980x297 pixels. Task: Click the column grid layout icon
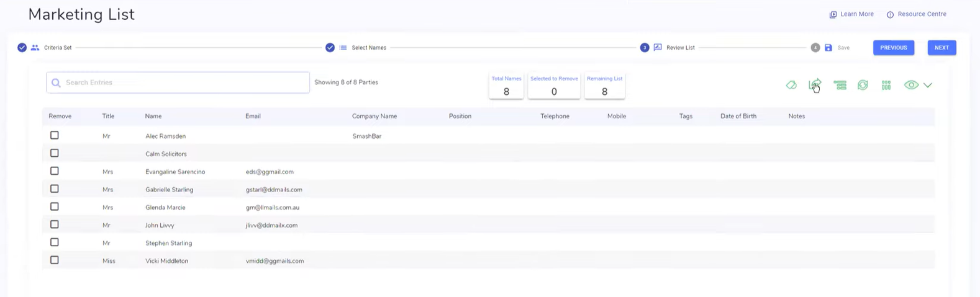886,85
